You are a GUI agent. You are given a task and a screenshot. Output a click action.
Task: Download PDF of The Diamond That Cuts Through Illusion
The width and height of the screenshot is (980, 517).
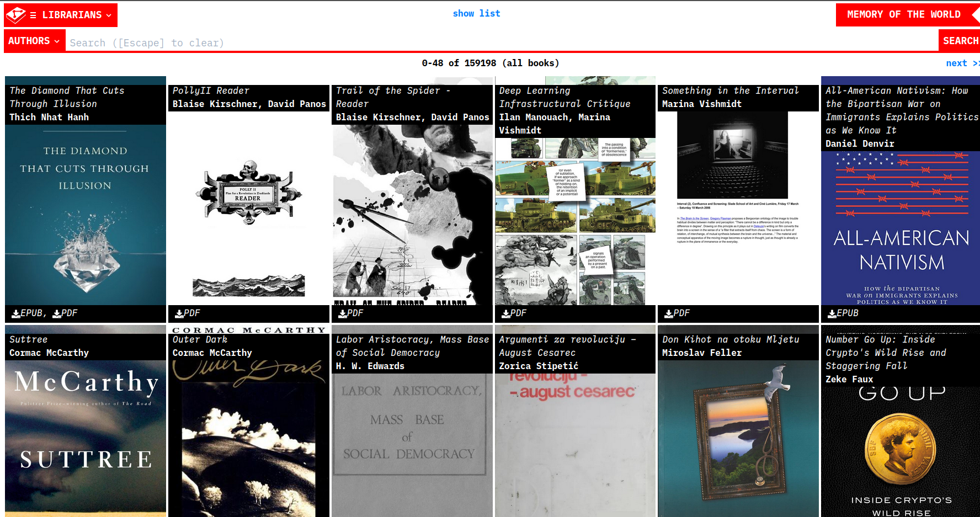65,313
